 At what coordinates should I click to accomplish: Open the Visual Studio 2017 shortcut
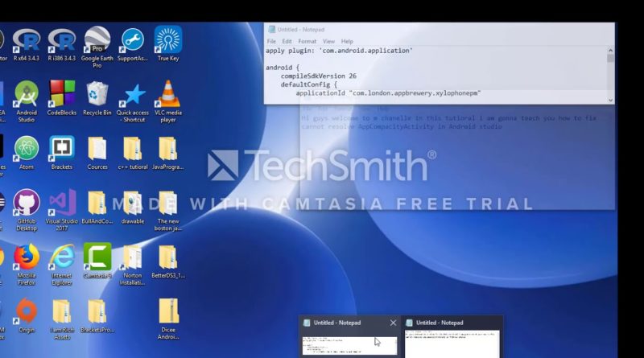tap(62, 210)
